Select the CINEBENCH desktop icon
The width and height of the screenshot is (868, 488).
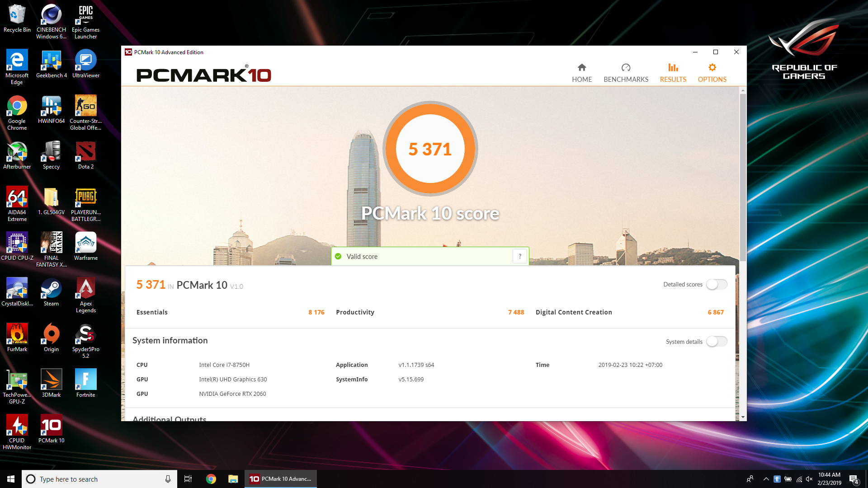click(x=51, y=21)
